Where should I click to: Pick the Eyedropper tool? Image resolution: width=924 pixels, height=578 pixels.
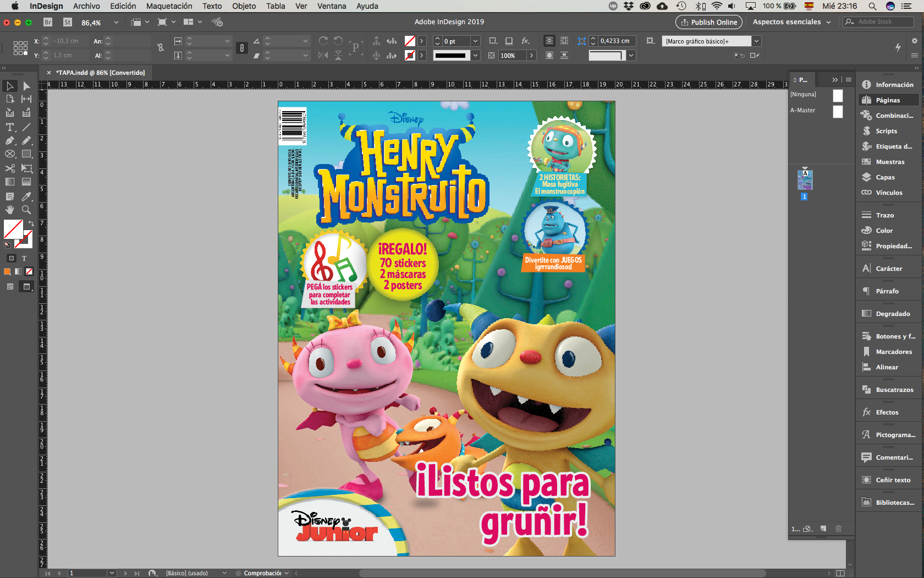[x=26, y=197]
